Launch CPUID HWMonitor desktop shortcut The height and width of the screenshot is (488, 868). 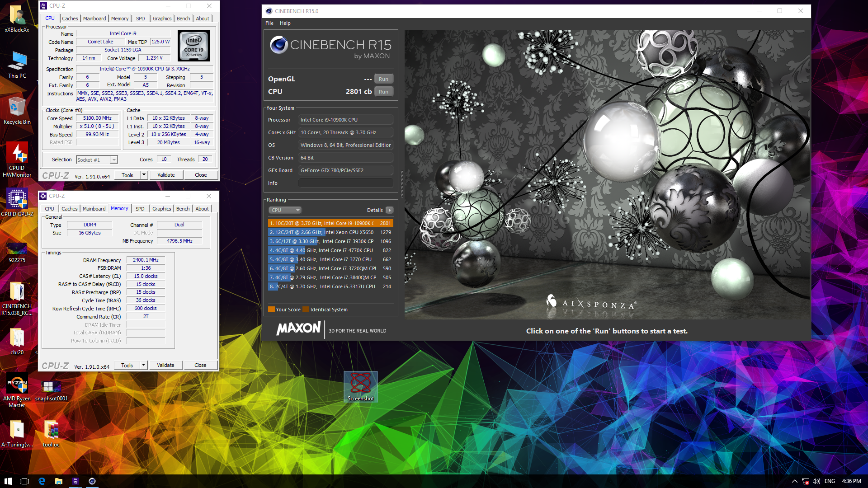(x=17, y=160)
